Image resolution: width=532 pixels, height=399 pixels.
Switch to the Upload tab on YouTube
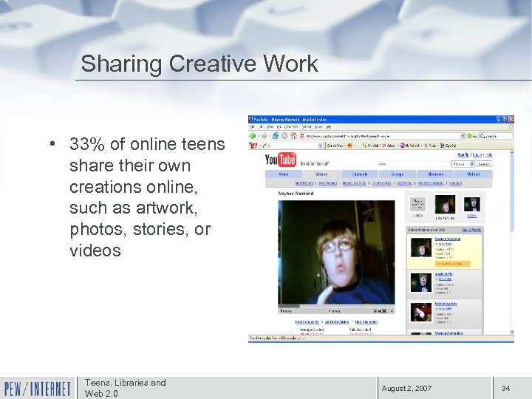[x=474, y=174]
